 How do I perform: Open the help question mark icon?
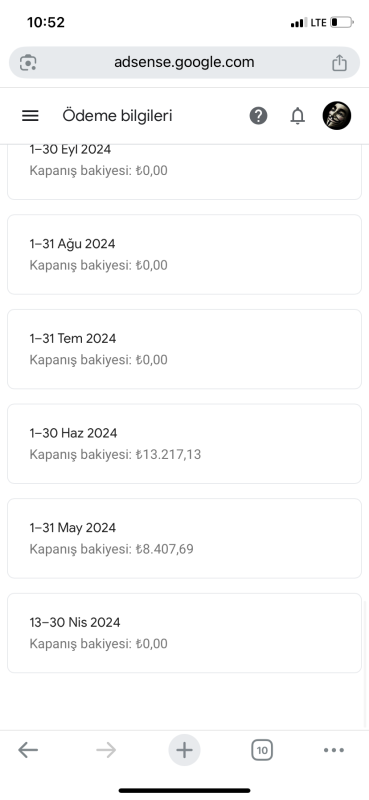[x=258, y=116]
